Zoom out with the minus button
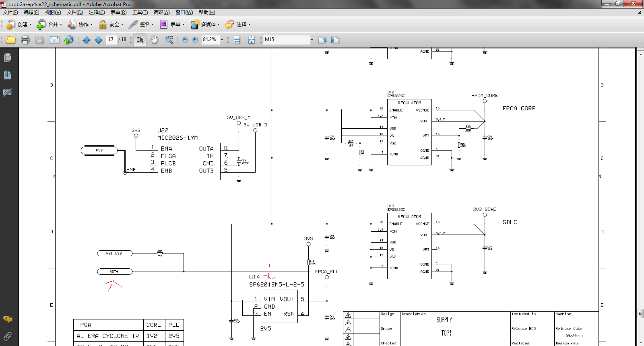 [x=185, y=39]
